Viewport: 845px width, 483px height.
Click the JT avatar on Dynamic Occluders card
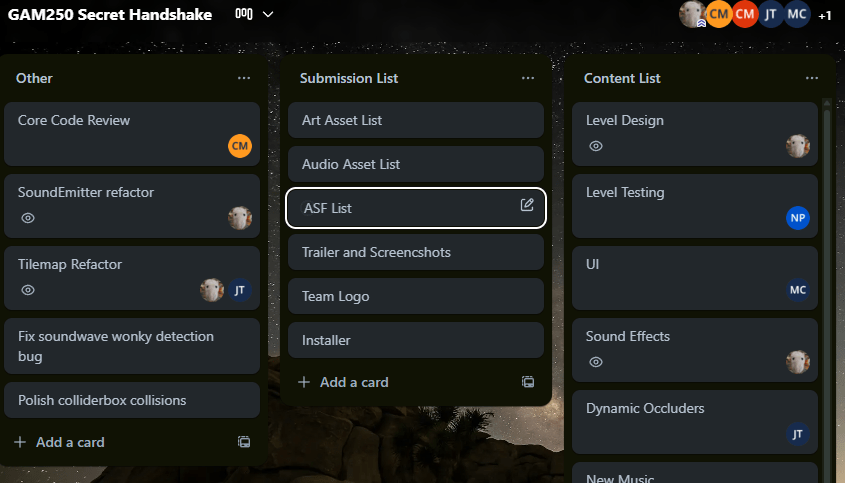click(797, 434)
